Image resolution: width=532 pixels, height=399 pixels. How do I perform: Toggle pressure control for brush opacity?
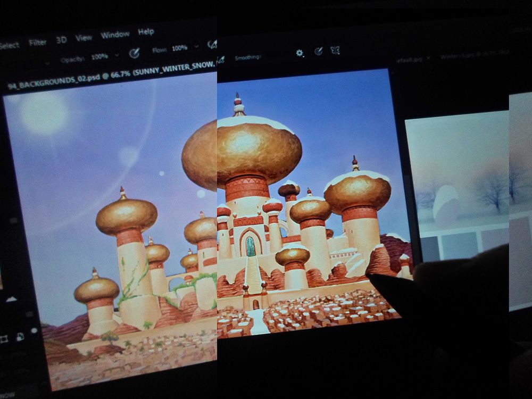point(135,53)
